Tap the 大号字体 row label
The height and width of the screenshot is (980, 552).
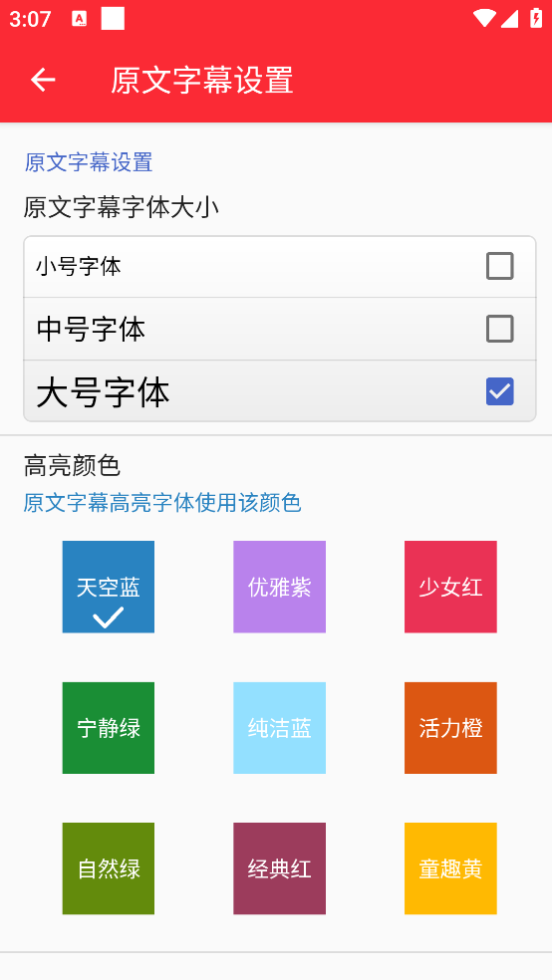(x=104, y=392)
